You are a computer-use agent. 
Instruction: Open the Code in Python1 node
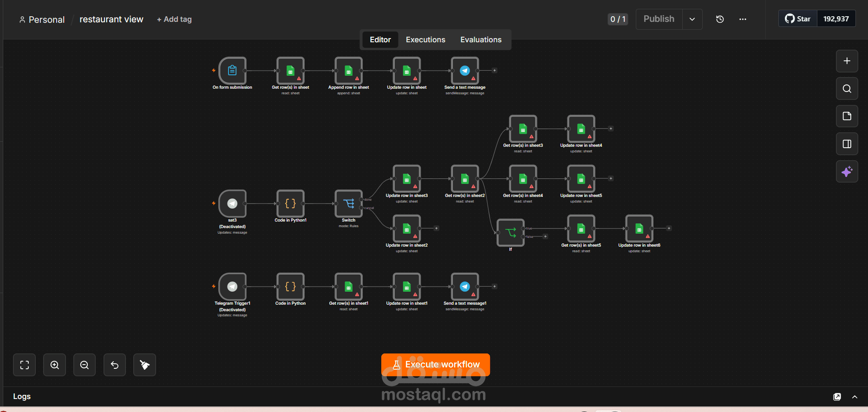click(x=290, y=203)
